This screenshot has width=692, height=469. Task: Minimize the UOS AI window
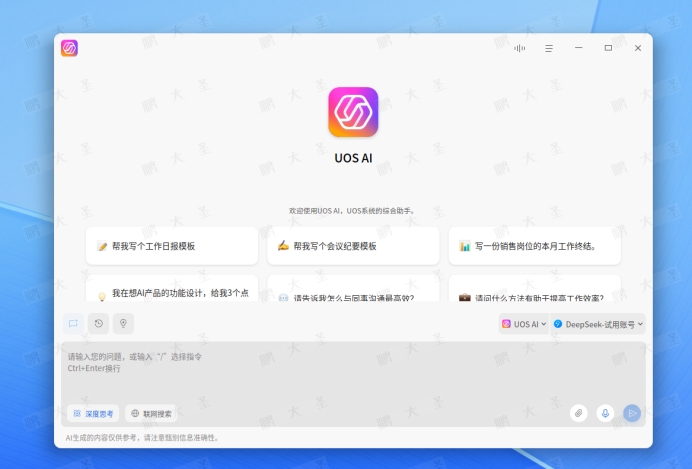click(579, 48)
